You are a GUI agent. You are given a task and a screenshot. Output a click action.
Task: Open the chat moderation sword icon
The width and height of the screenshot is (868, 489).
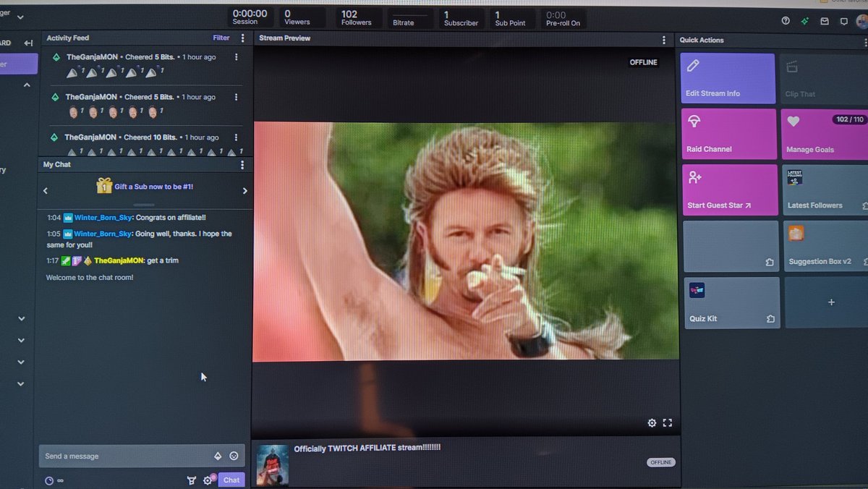(x=192, y=480)
